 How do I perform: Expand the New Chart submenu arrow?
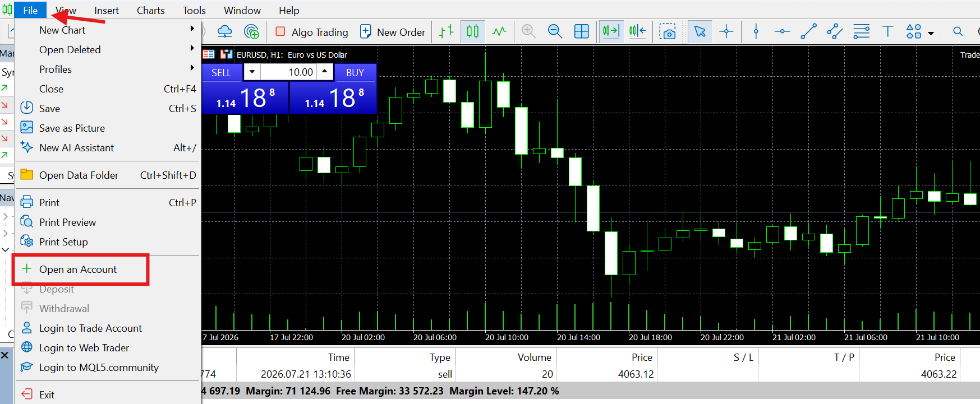point(192,29)
